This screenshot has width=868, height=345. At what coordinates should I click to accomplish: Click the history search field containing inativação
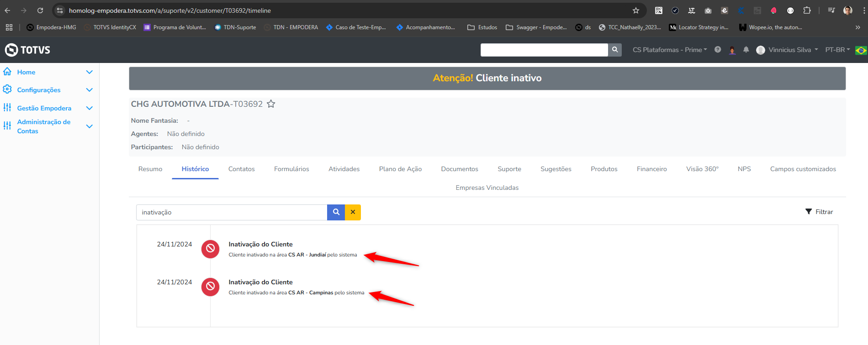point(232,212)
